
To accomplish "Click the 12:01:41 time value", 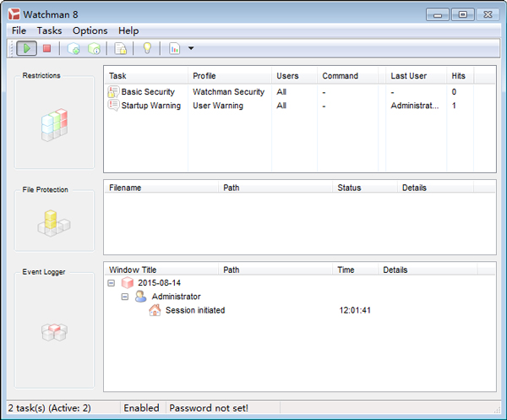I will click(x=355, y=310).
